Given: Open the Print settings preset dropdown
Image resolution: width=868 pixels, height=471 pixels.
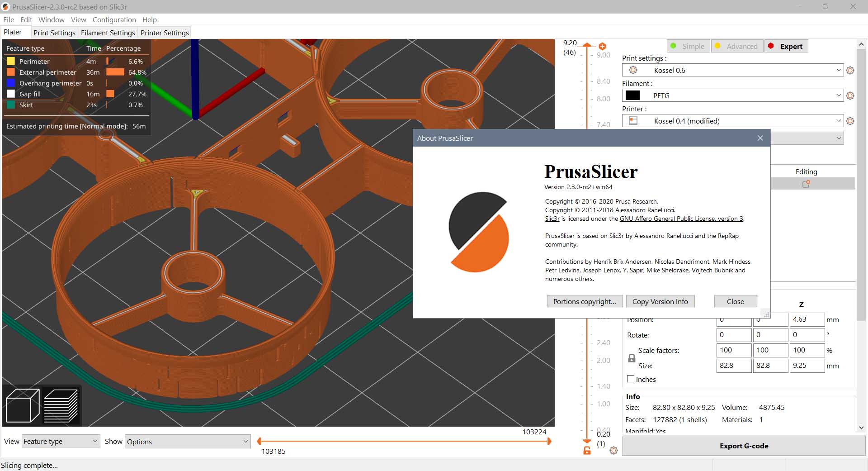Looking at the screenshot, I should (732, 71).
